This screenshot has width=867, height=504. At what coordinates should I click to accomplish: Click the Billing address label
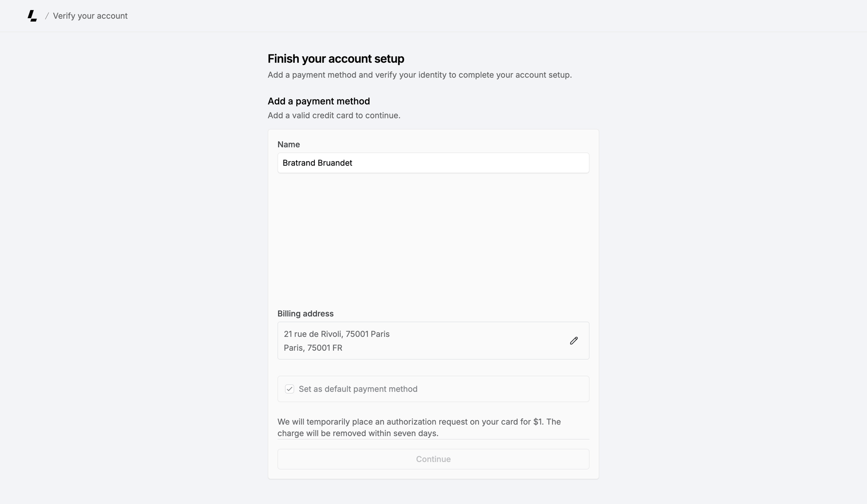click(x=305, y=314)
